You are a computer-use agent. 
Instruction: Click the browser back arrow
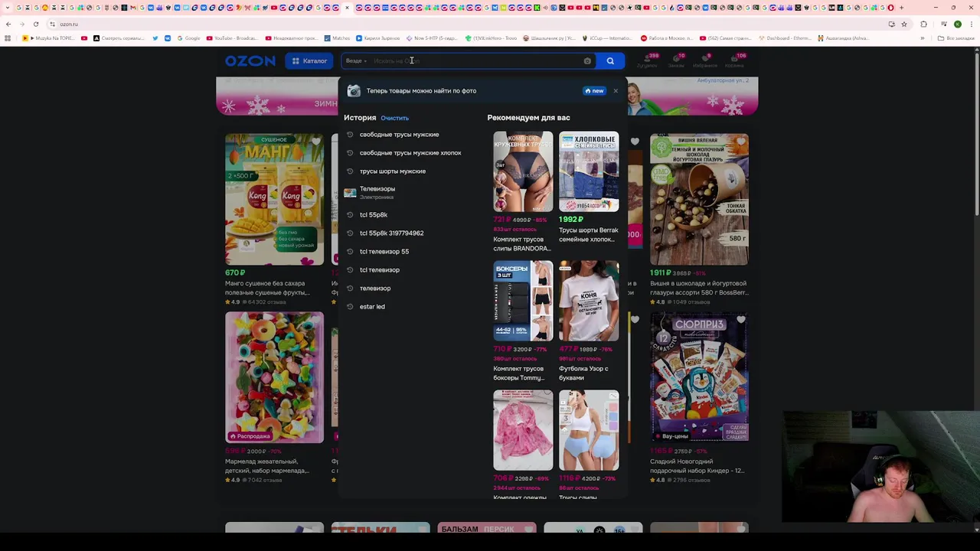coord(8,24)
